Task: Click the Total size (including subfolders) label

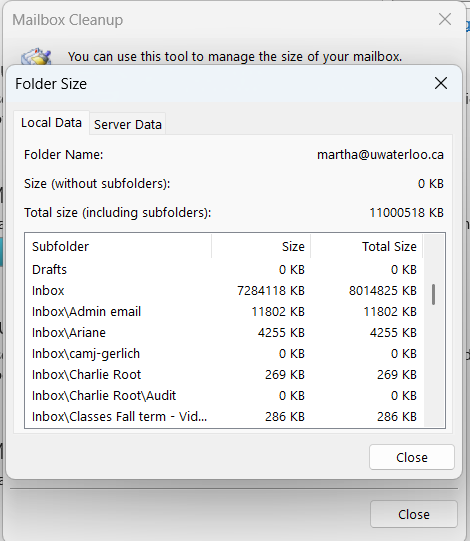Action: [x=117, y=213]
